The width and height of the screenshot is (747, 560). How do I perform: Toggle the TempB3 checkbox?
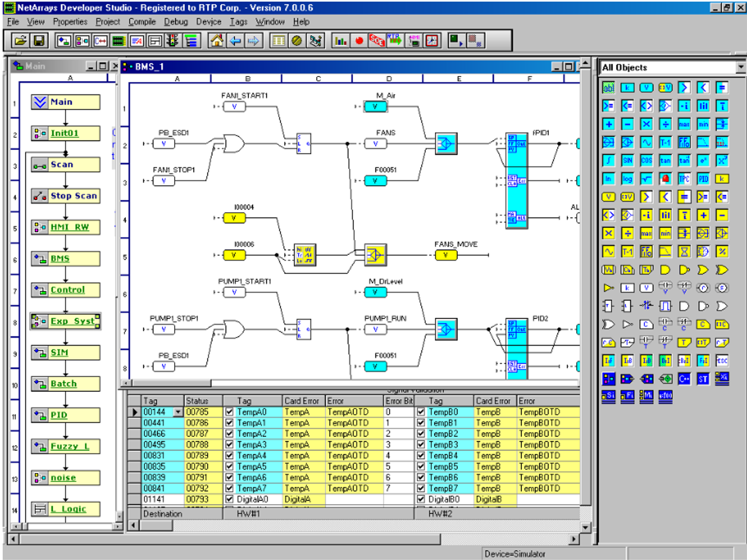[421, 444]
